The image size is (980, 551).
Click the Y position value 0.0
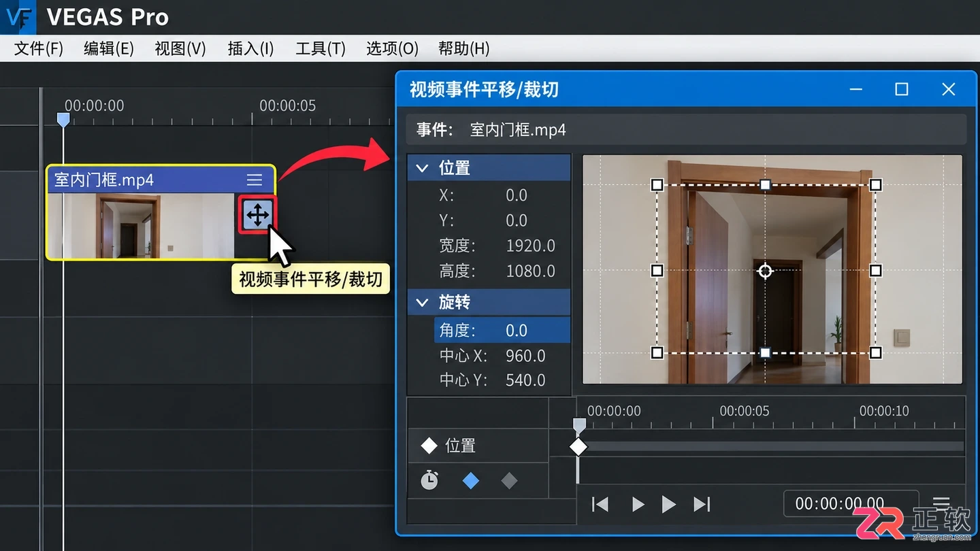pos(517,220)
